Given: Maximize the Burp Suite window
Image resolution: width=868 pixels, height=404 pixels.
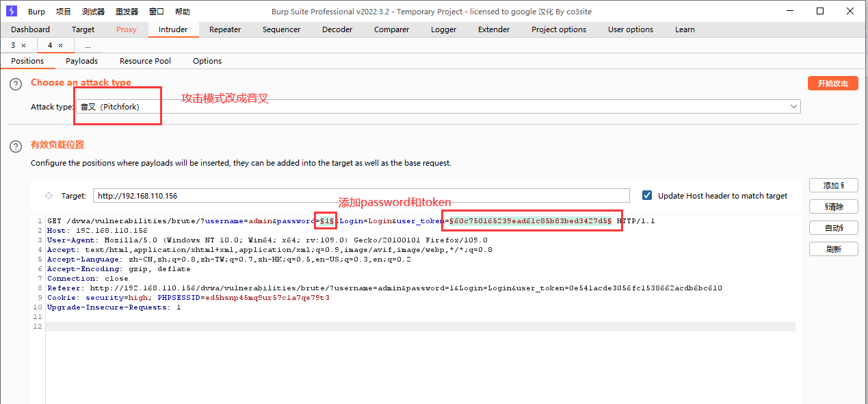Looking at the screenshot, I should 820,11.
